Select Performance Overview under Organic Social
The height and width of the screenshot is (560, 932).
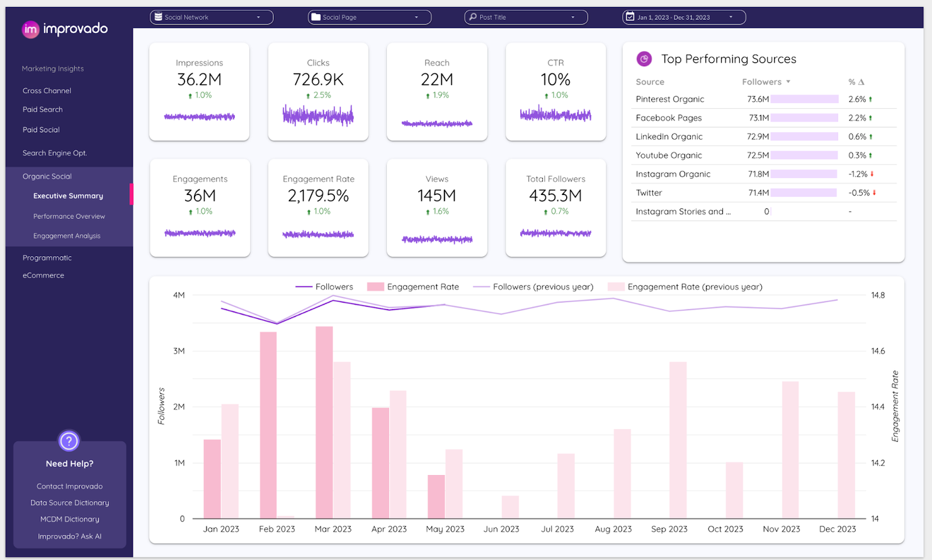(69, 216)
